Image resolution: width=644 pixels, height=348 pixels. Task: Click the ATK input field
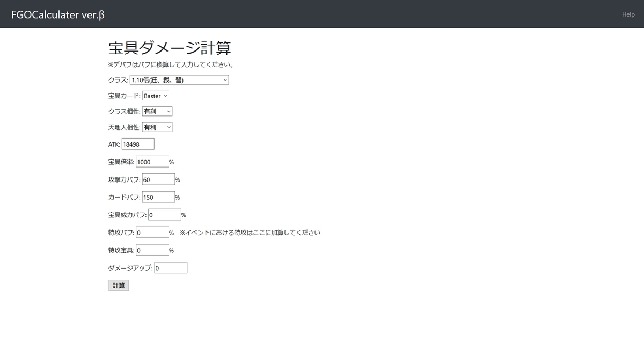[x=138, y=144]
